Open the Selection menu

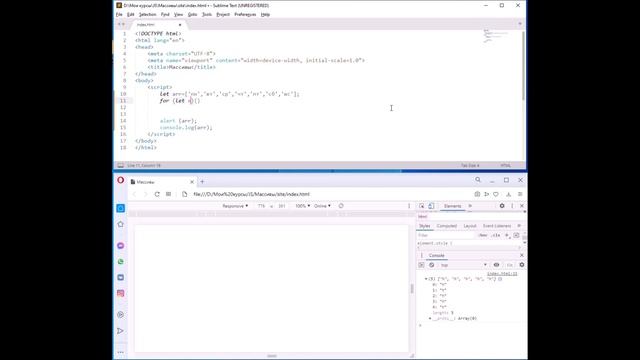coord(147,14)
